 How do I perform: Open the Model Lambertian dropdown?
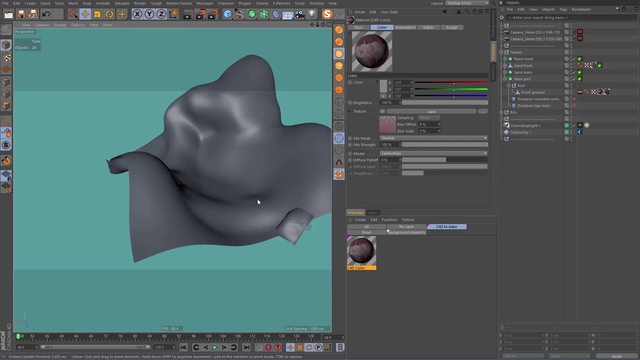pyautogui.click(x=433, y=153)
